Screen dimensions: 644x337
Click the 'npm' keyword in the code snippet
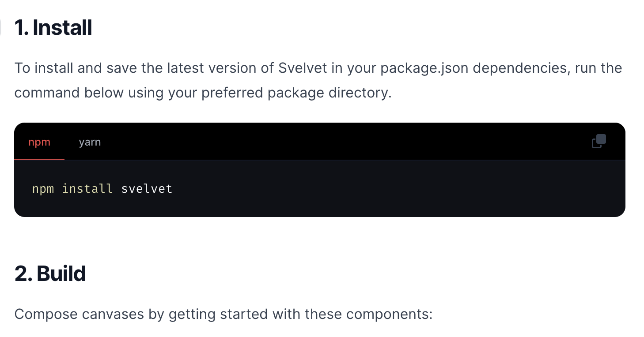tap(43, 188)
